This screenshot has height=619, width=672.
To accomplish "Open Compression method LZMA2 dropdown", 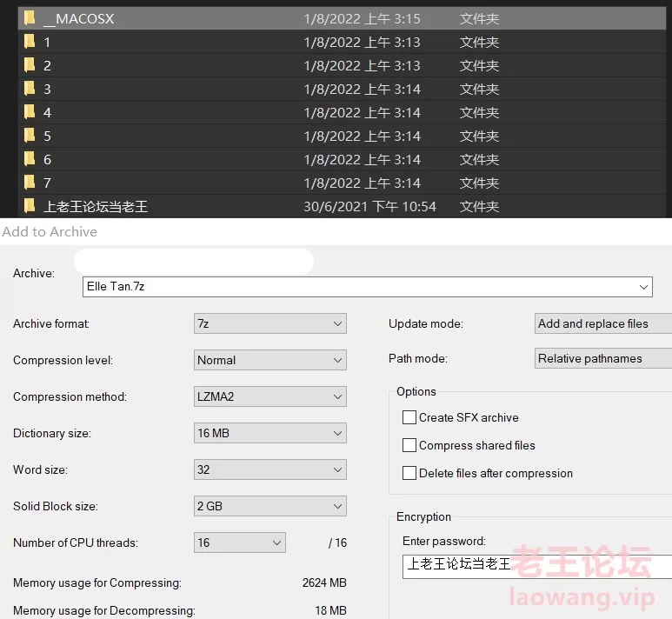I will point(269,396).
